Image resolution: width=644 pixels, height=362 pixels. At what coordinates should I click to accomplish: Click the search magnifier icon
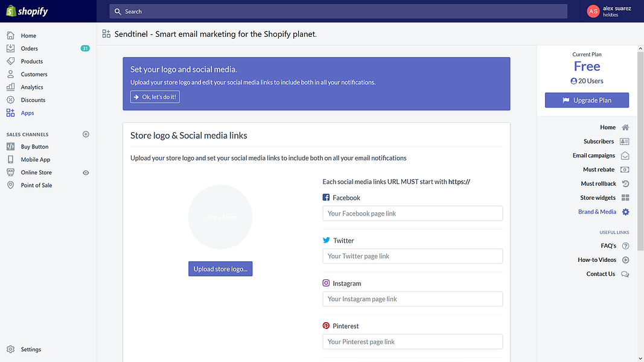click(x=118, y=11)
